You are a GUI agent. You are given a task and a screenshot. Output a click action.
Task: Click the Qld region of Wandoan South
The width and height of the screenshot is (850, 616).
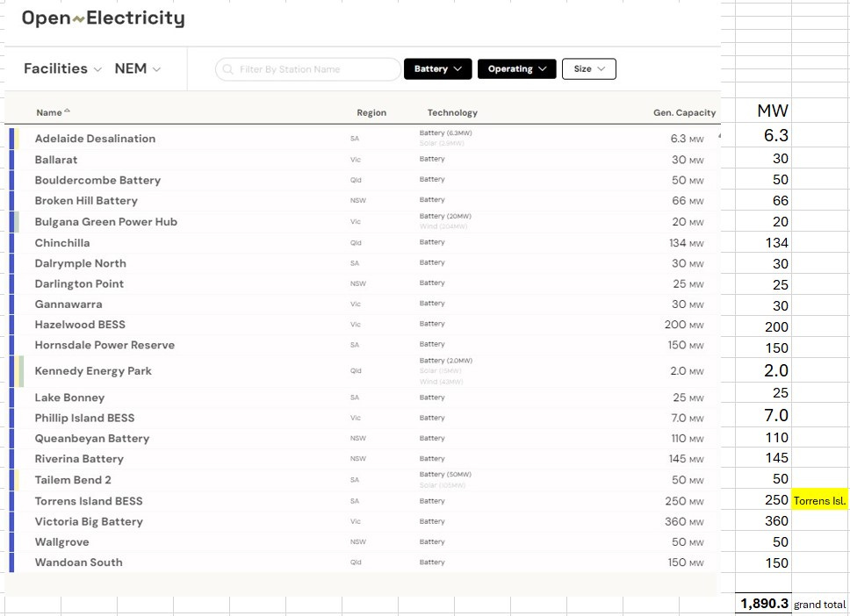356,562
